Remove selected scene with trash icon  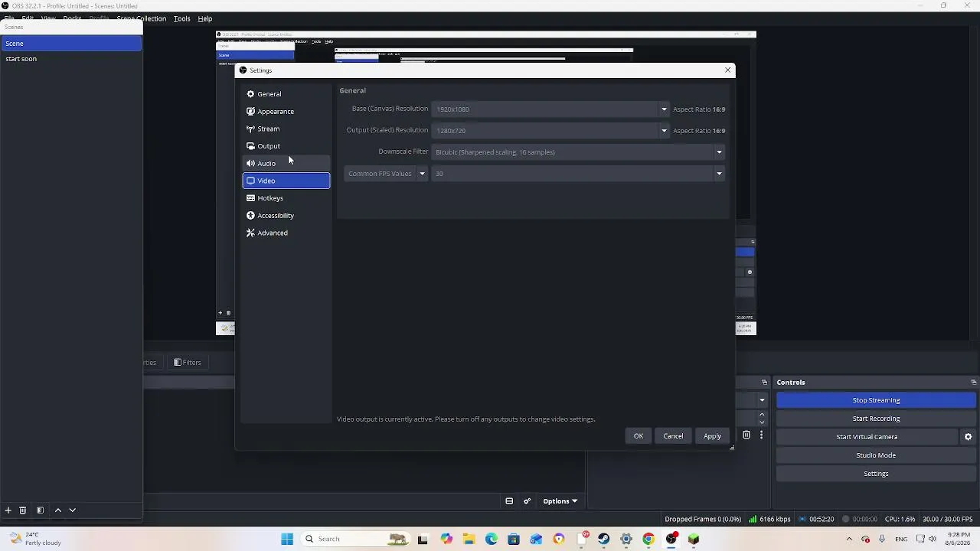pyautogui.click(x=23, y=510)
